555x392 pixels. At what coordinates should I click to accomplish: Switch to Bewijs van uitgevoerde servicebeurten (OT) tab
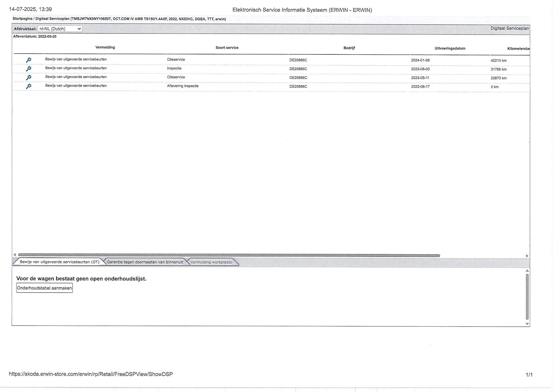click(59, 262)
